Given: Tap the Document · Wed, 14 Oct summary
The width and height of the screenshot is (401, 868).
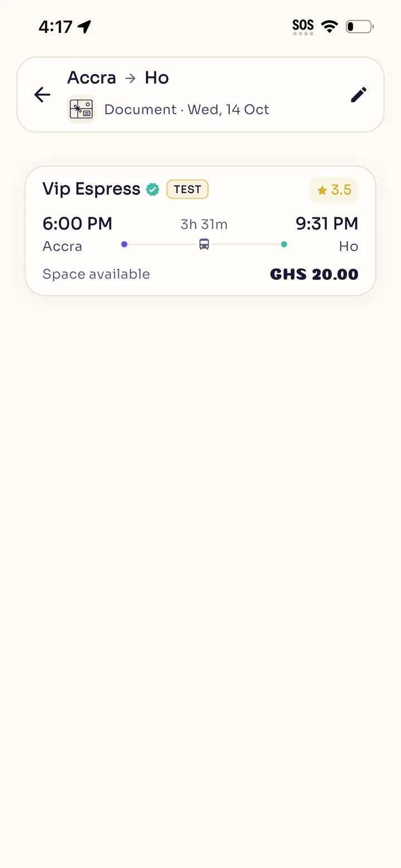Looking at the screenshot, I should coord(187,109).
